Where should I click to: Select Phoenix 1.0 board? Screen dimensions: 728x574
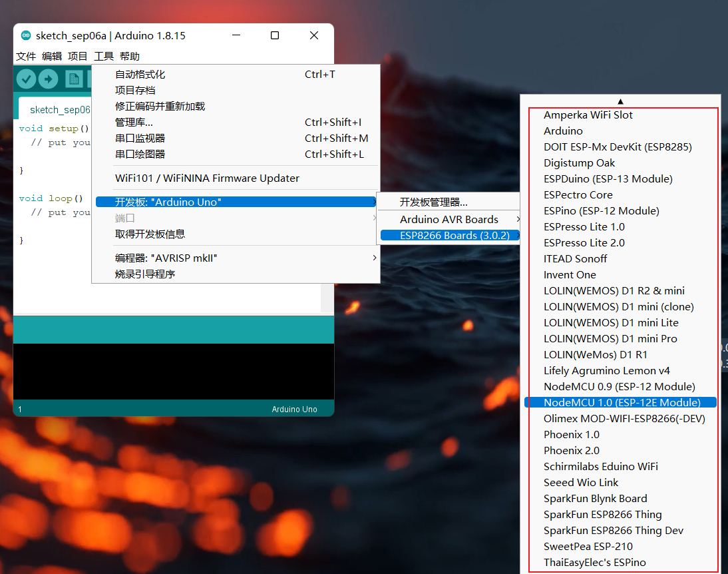[620, 435]
